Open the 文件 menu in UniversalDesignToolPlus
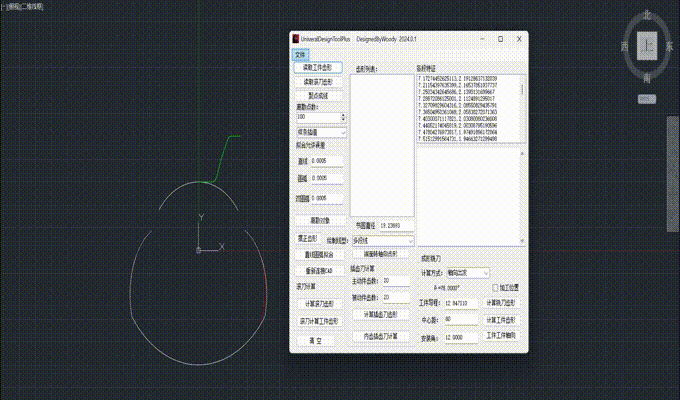The width and height of the screenshot is (680, 400). [300, 55]
